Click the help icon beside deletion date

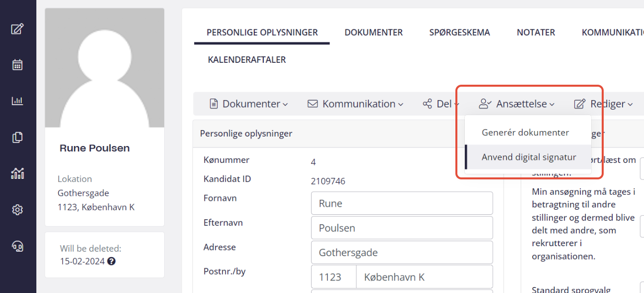click(111, 261)
